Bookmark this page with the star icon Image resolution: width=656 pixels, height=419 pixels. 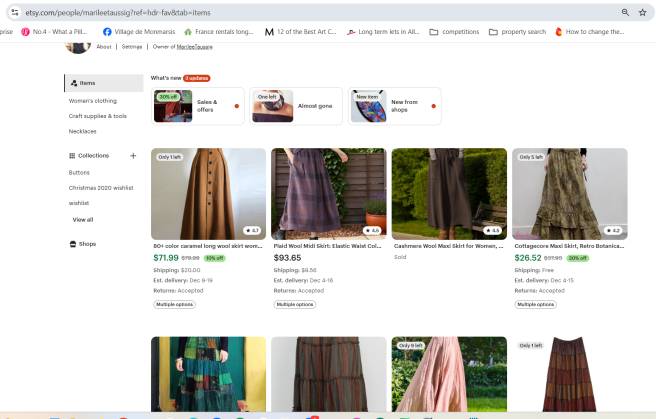coord(643,12)
